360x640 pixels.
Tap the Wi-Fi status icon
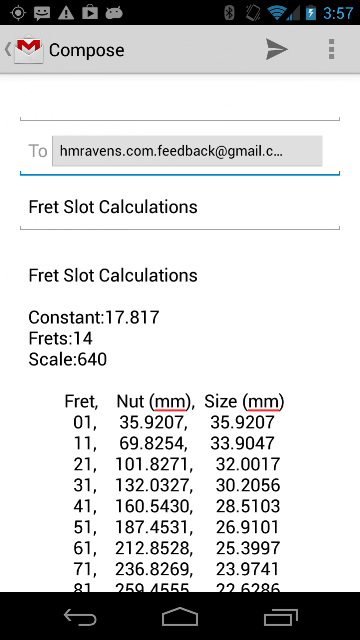(x=277, y=13)
